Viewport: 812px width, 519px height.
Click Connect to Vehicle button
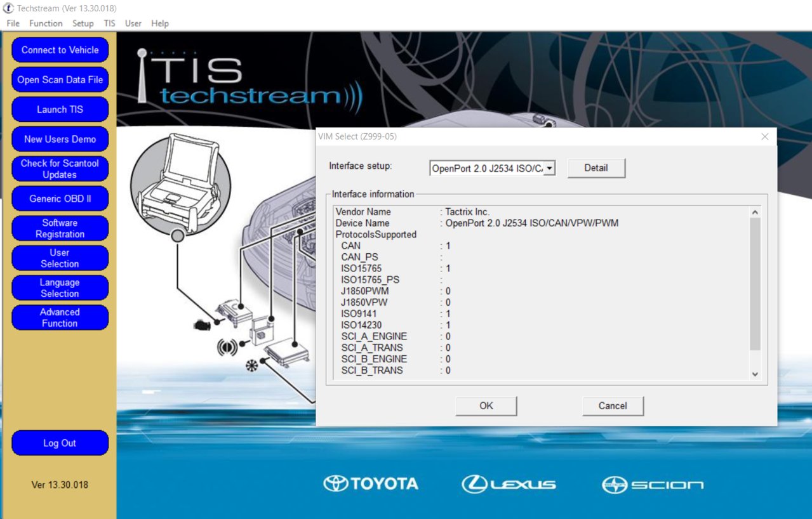60,50
